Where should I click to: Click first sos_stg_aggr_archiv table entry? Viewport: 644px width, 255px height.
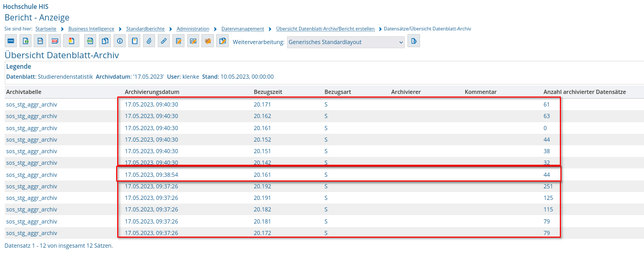click(32, 104)
